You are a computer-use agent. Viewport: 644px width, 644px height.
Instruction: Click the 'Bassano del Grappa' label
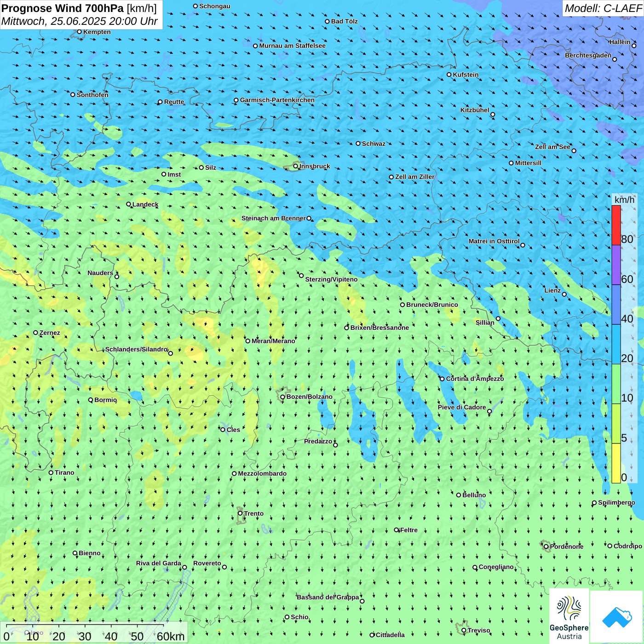coord(328,597)
